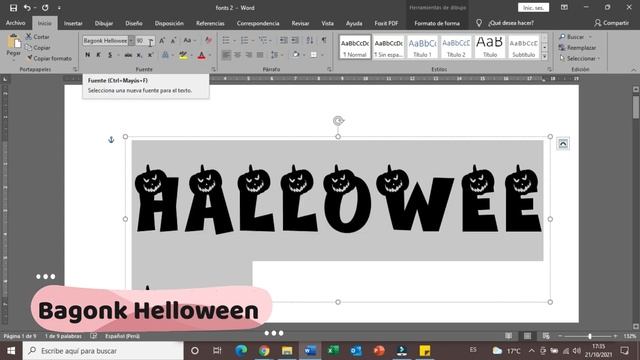The height and width of the screenshot is (360, 640).
Task: Align the paragraph to the right
Action: (x=249, y=55)
